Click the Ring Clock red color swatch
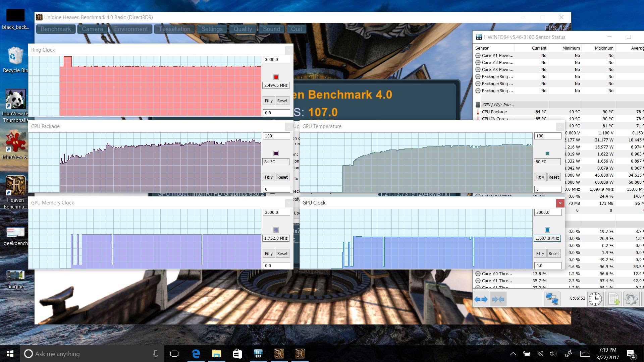 [276, 77]
